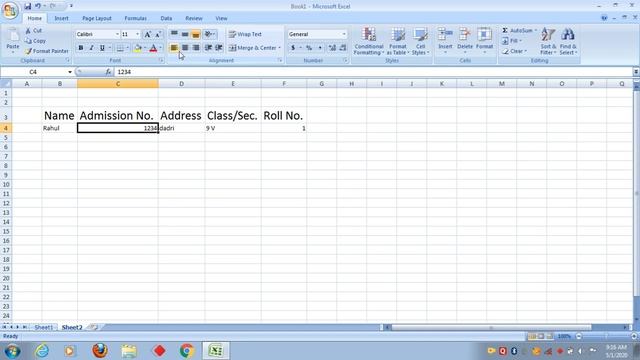Increase indent of cell contents
The height and width of the screenshot is (360, 640).
click(x=219, y=48)
